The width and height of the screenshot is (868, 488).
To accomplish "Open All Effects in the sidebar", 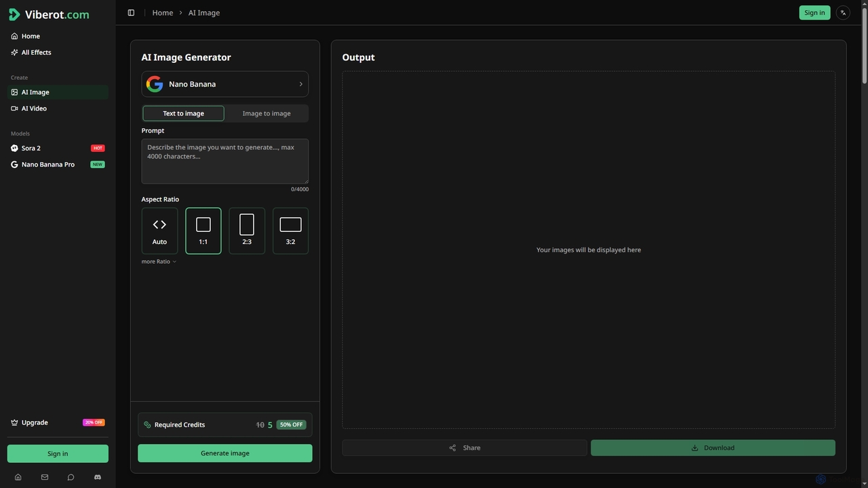I will [58, 52].
